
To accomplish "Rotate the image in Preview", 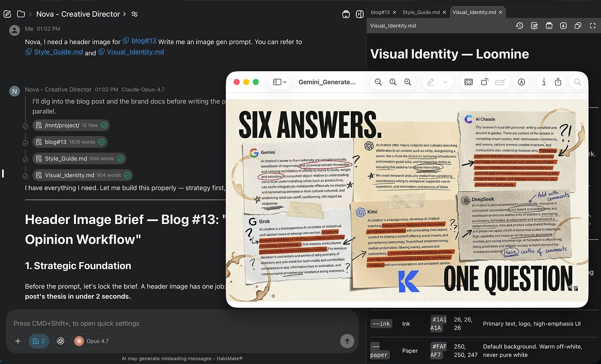I will [484, 82].
